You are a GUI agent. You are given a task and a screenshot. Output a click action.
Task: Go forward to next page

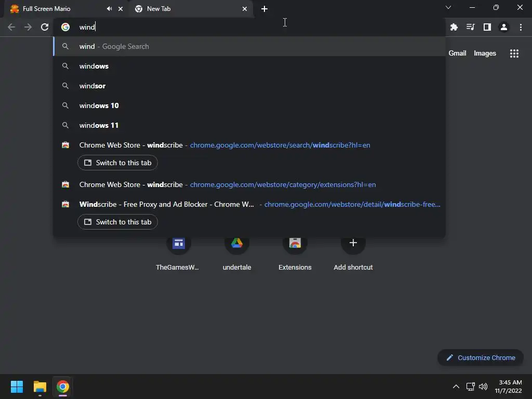(x=28, y=27)
